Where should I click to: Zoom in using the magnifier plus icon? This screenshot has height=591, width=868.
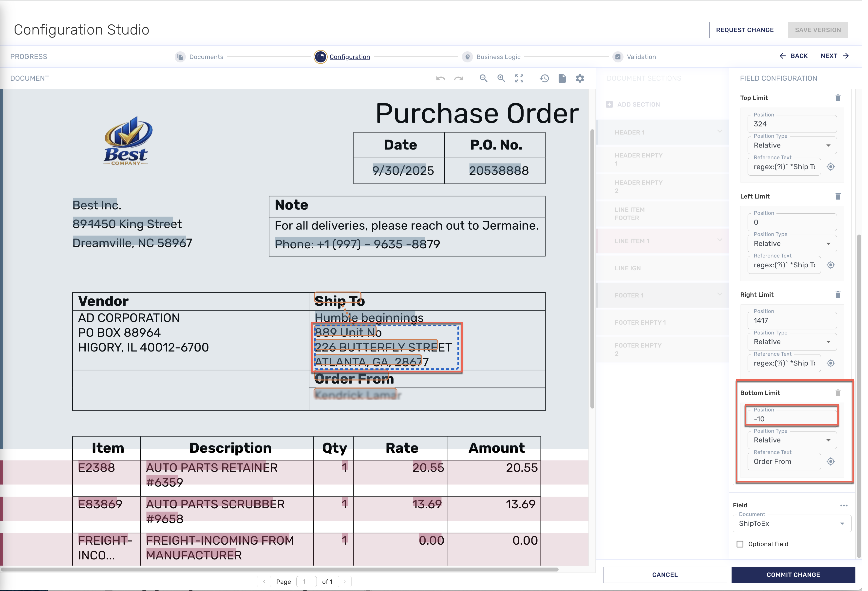(x=501, y=78)
